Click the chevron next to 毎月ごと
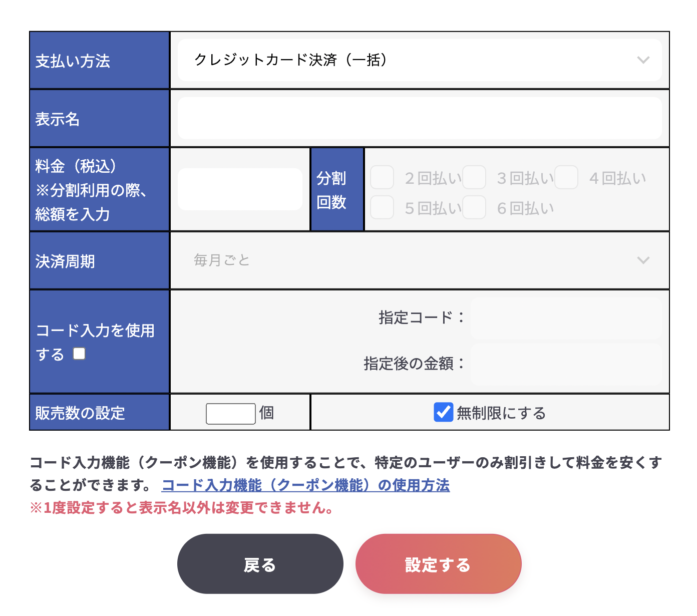 click(643, 260)
